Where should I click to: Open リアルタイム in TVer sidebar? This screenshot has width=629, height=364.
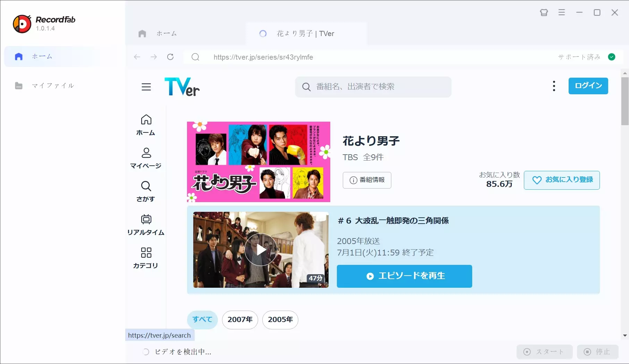[146, 225]
